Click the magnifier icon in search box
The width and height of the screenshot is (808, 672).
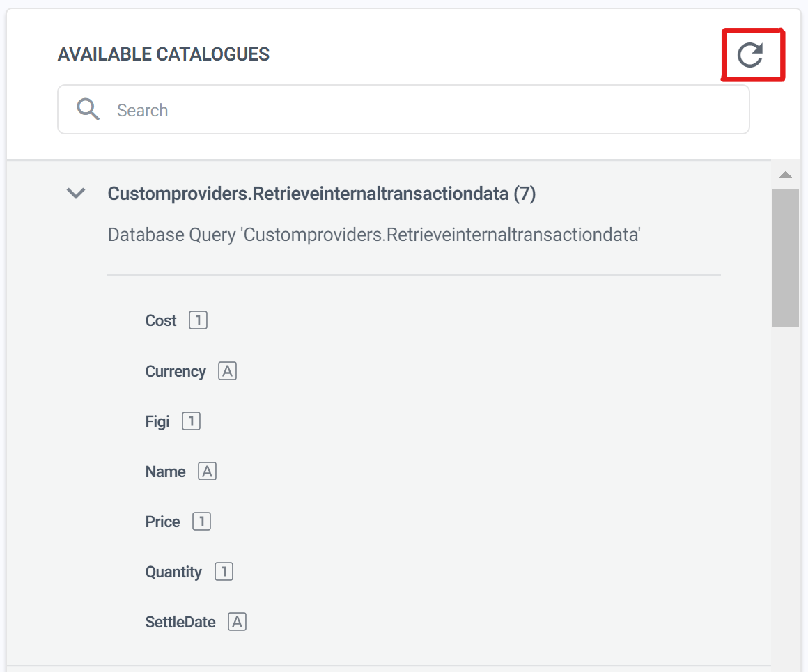(x=88, y=109)
